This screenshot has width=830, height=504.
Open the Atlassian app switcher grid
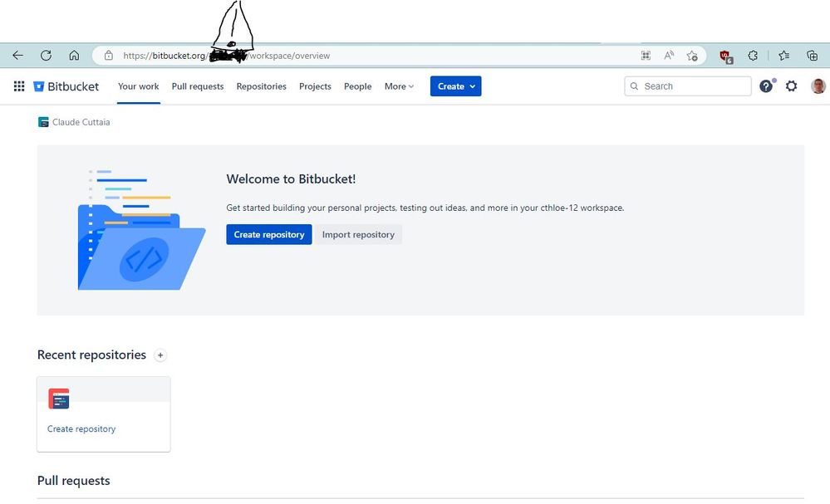pyautogui.click(x=19, y=86)
